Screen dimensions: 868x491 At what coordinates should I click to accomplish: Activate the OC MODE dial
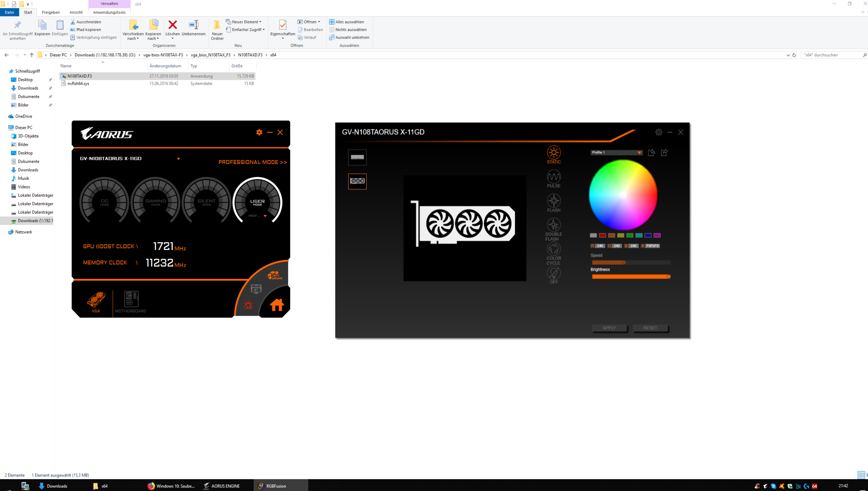(x=104, y=202)
